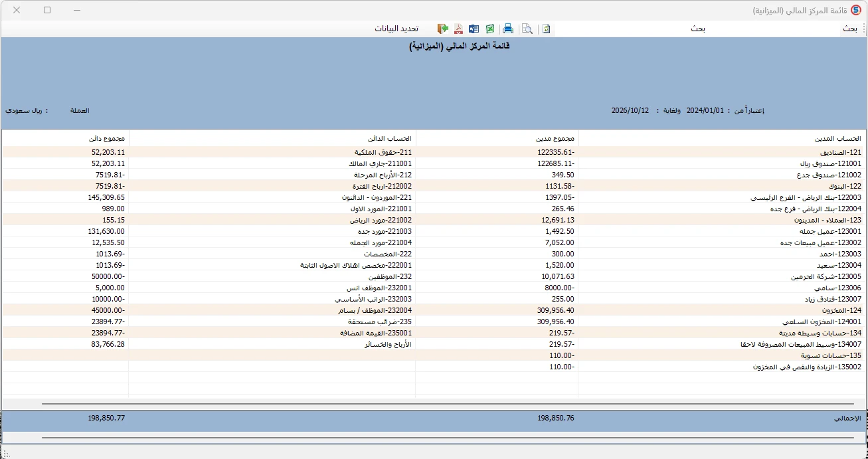Select 221001-المورد الاول account
868x459 pixels.
coord(381,209)
